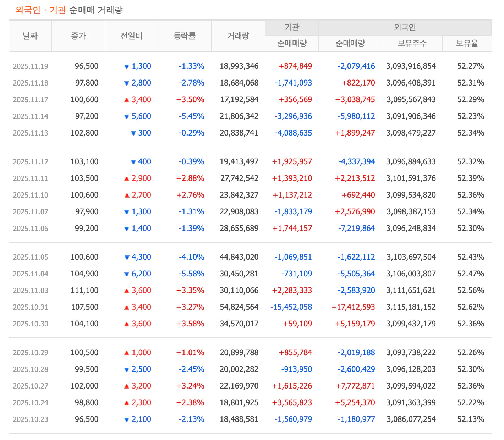Click the blue down arrow in the 2025.11.19 row
Viewport: 504px width, 440px height.
coord(126,67)
